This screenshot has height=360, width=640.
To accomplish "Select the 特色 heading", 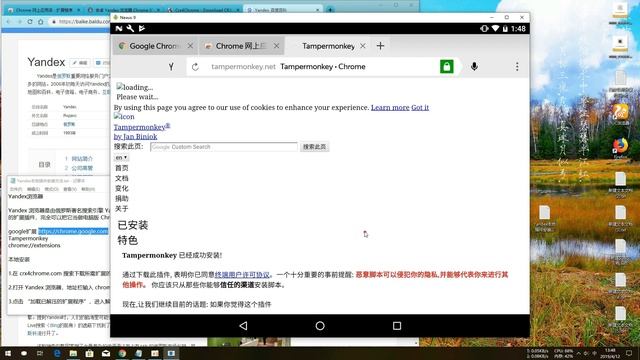I will point(128,240).
